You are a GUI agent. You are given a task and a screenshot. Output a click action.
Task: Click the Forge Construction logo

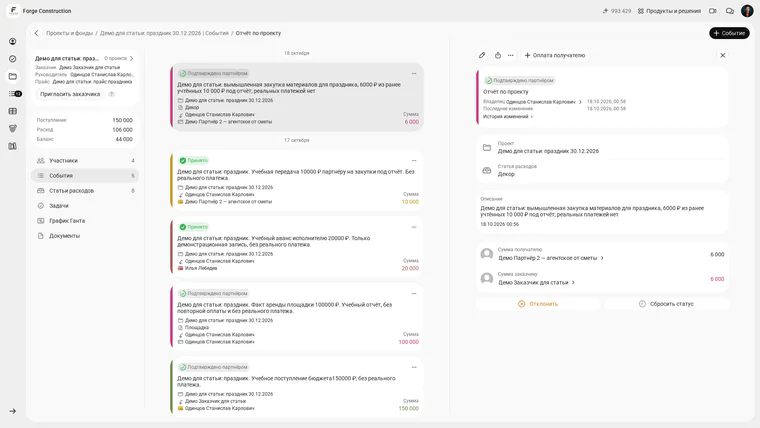click(x=13, y=11)
